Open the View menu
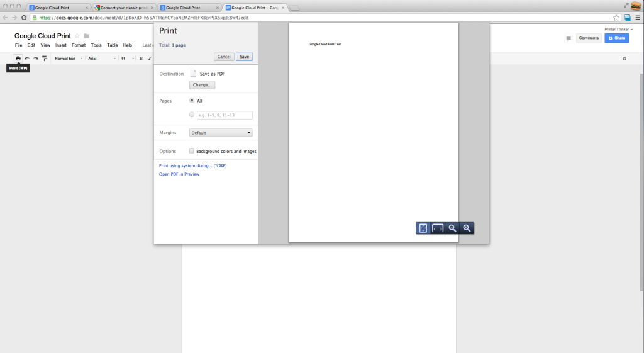 [x=45, y=45]
